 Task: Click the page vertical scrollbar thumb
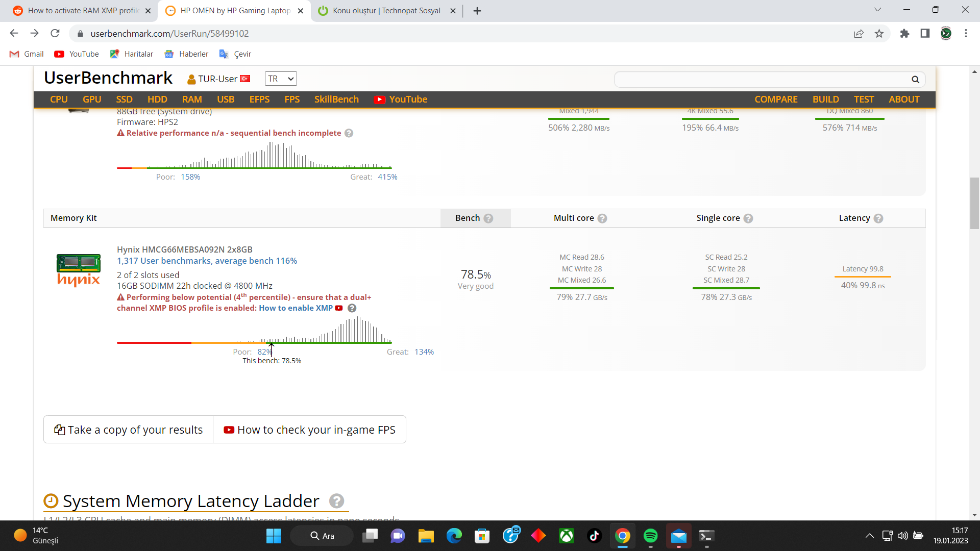click(x=974, y=203)
